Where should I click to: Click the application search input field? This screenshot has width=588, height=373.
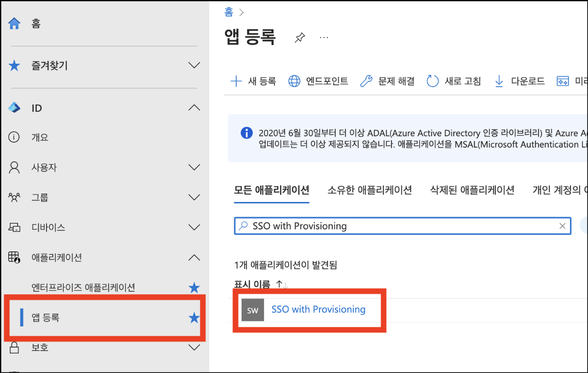pyautogui.click(x=402, y=226)
